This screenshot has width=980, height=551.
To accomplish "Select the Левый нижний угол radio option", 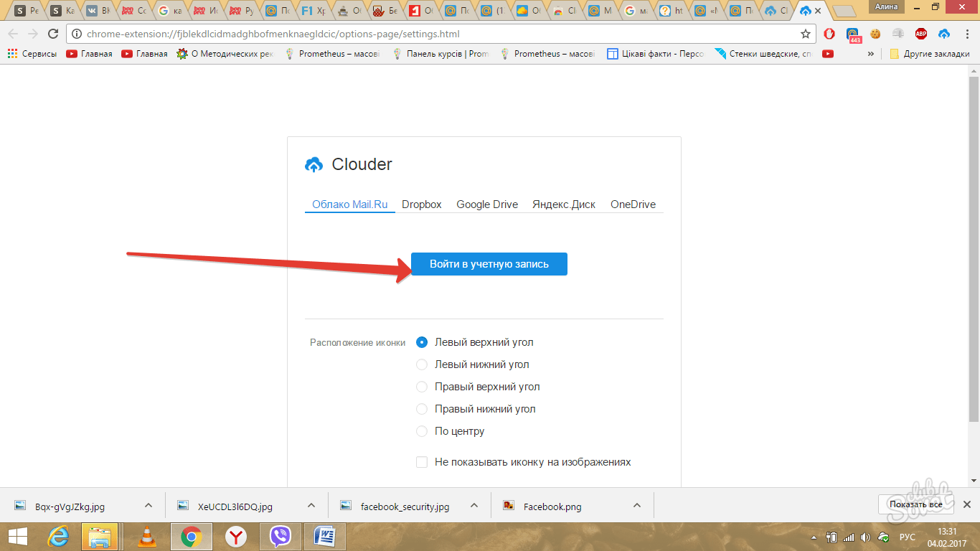I will tap(422, 364).
